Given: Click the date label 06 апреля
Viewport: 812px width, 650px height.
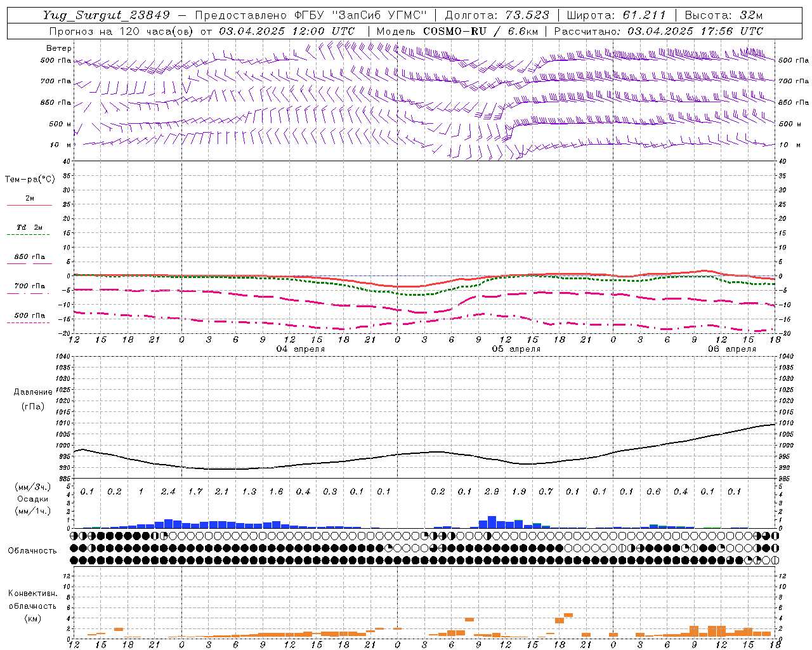Looking at the screenshot, I should pos(732,349).
